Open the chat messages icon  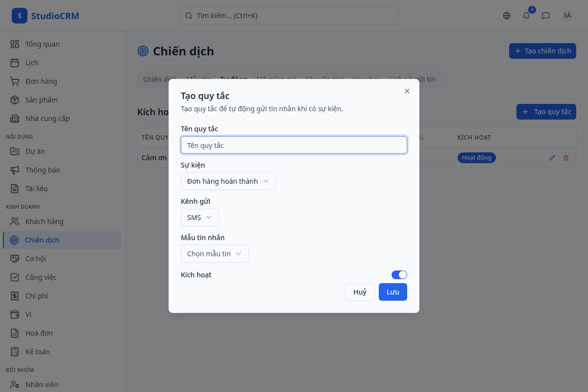pyautogui.click(x=546, y=16)
